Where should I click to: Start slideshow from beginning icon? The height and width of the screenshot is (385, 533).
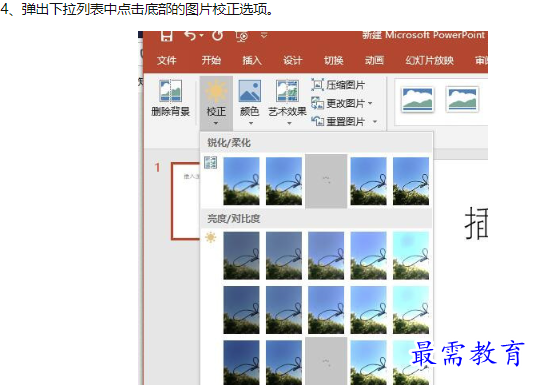tap(242, 36)
